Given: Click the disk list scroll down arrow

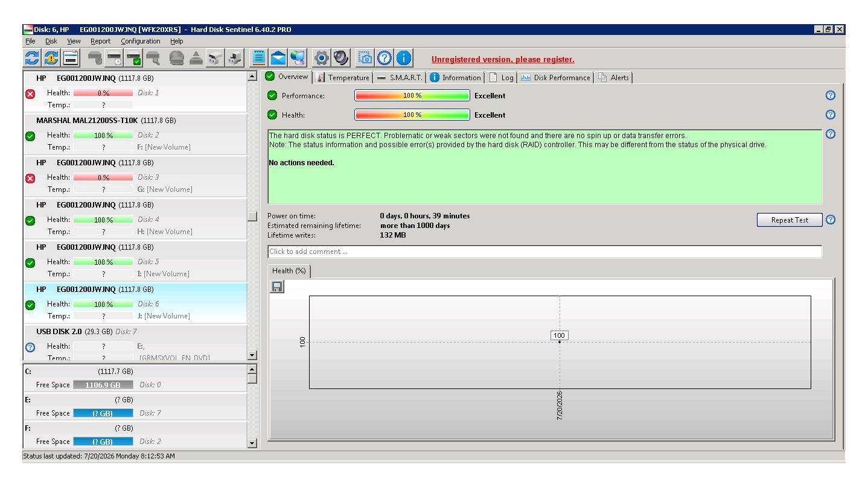Looking at the screenshot, I should pos(253,356).
